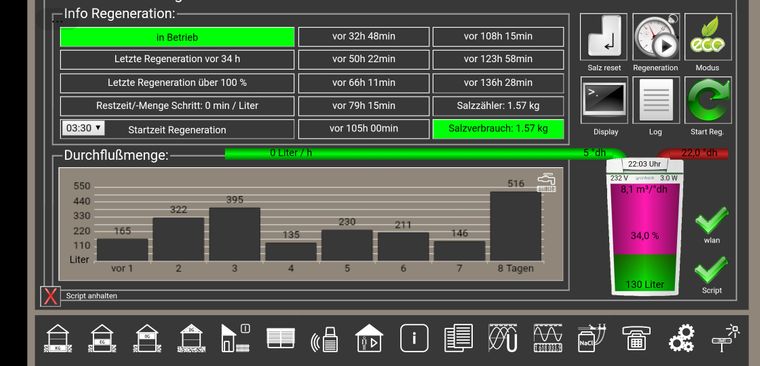Open the Display terminal icon
The image size is (760, 366).
[x=603, y=100]
